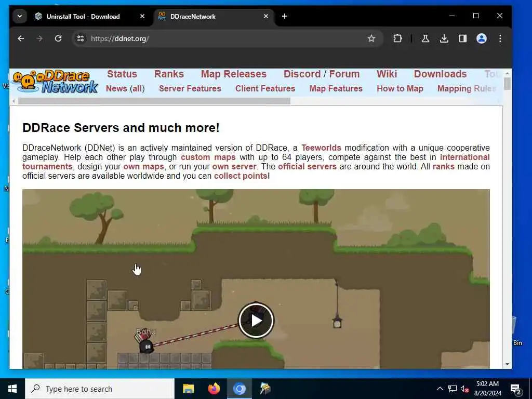
Task: Click the horizontal scrollbar under nav menu
Action: pyautogui.click(x=154, y=101)
